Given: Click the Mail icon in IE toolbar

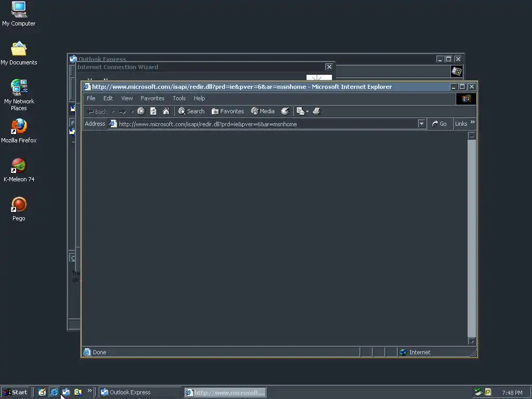Looking at the screenshot, I should tap(300, 111).
